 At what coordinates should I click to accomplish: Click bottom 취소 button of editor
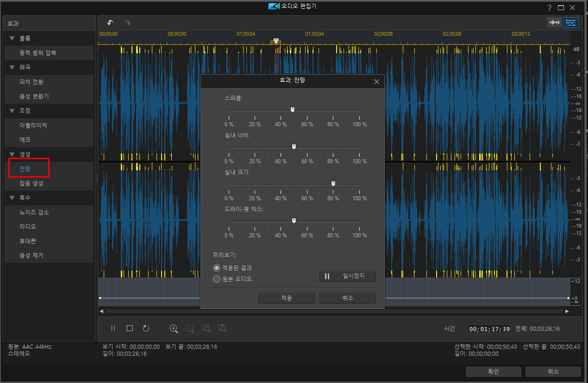point(553,372)
